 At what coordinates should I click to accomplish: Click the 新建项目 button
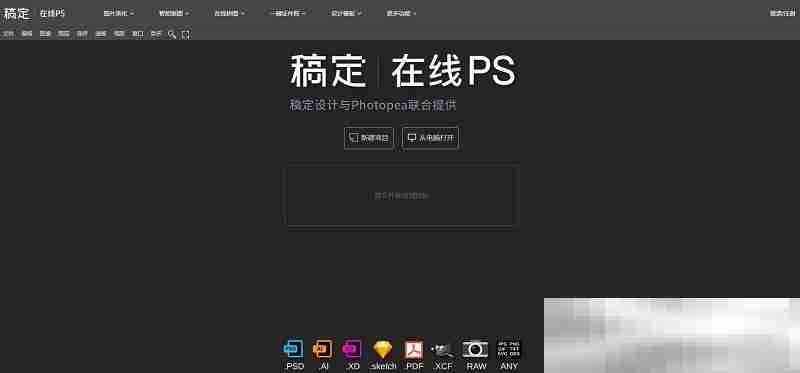click(x=369, y=138)
